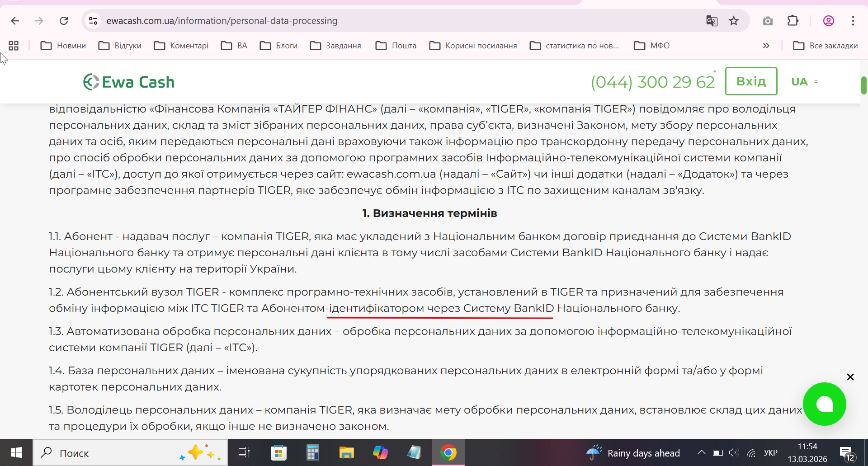Go forward one page in browser

[39, 21]
